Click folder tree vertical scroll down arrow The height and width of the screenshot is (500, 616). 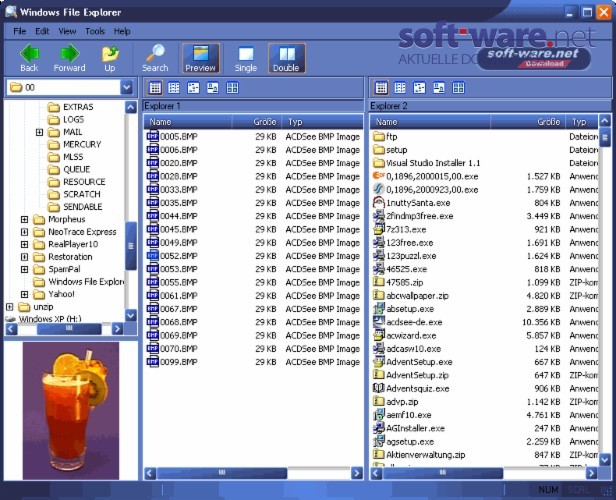tap(131, 315)
